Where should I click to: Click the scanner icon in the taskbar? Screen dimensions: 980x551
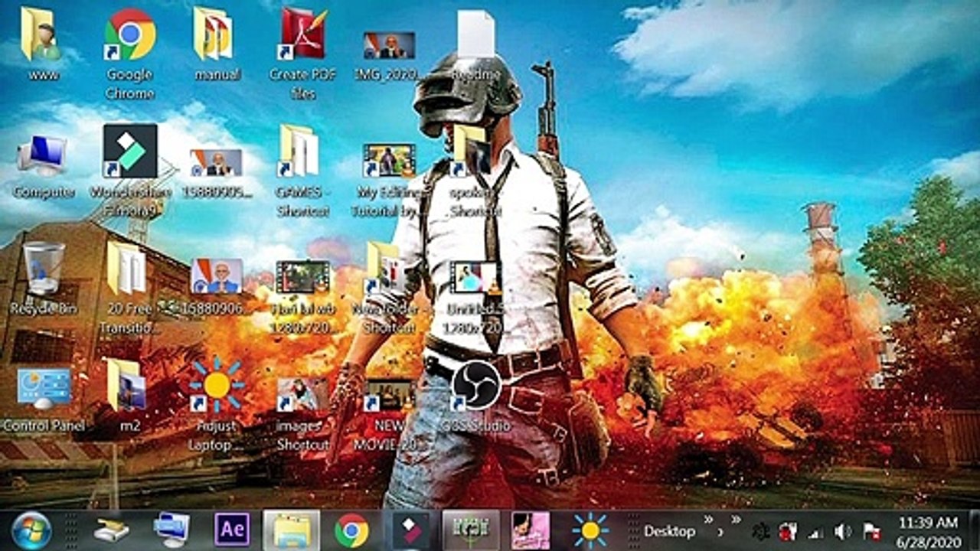point(112,530)
